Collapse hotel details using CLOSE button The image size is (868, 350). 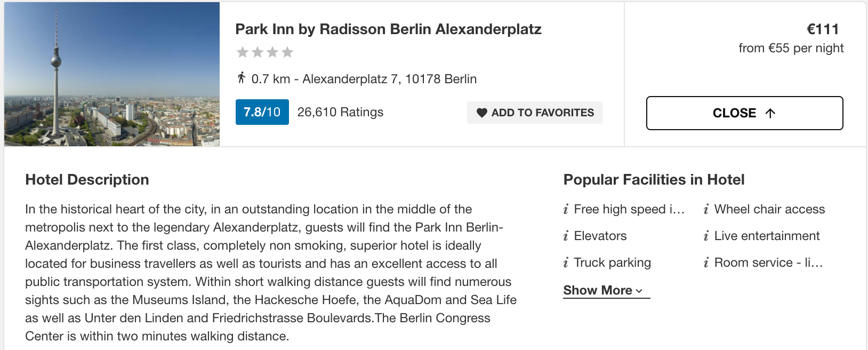744,113
